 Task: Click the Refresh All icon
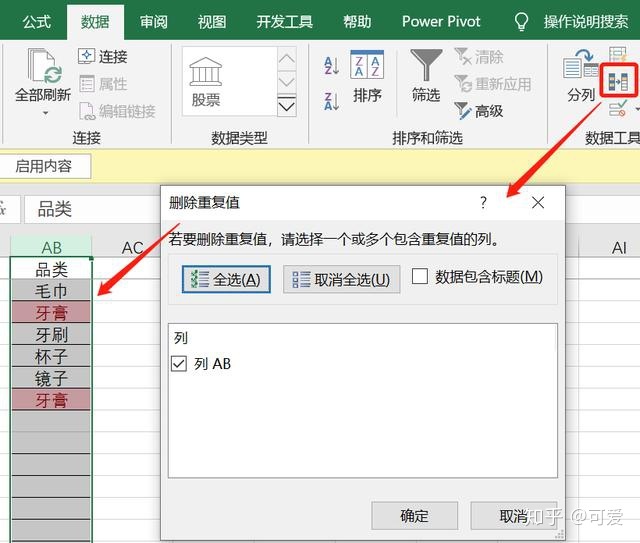point(44,65)
